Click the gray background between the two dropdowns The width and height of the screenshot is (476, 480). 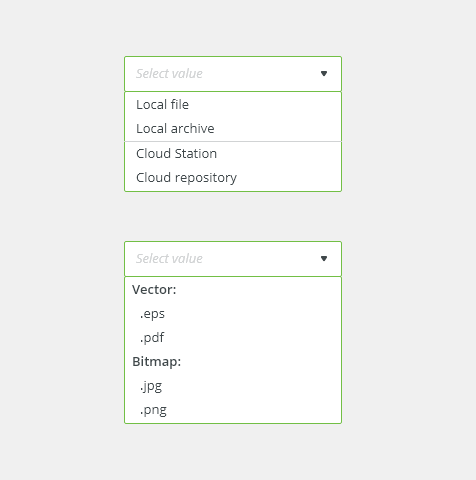[x=233, y=216]
